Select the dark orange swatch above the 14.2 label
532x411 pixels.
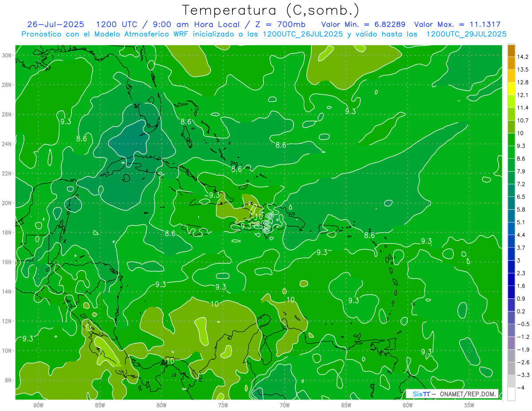pos(511,51)
